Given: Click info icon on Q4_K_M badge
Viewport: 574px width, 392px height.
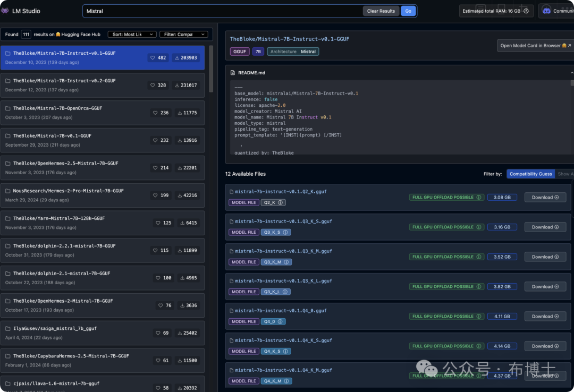Looking at the screenshot, I should pyautogui.click(x=286, y=381).
